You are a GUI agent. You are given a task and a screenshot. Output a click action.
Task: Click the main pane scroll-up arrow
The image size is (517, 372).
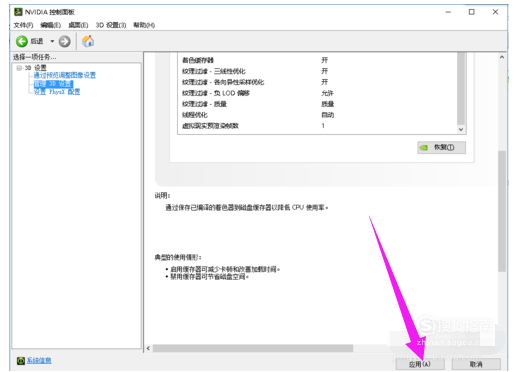point(502,57)
